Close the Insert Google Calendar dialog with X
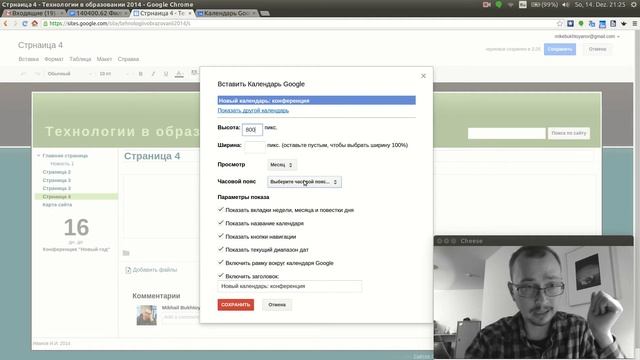This screenshot has width=640, height=360. [x=423, y=76]
